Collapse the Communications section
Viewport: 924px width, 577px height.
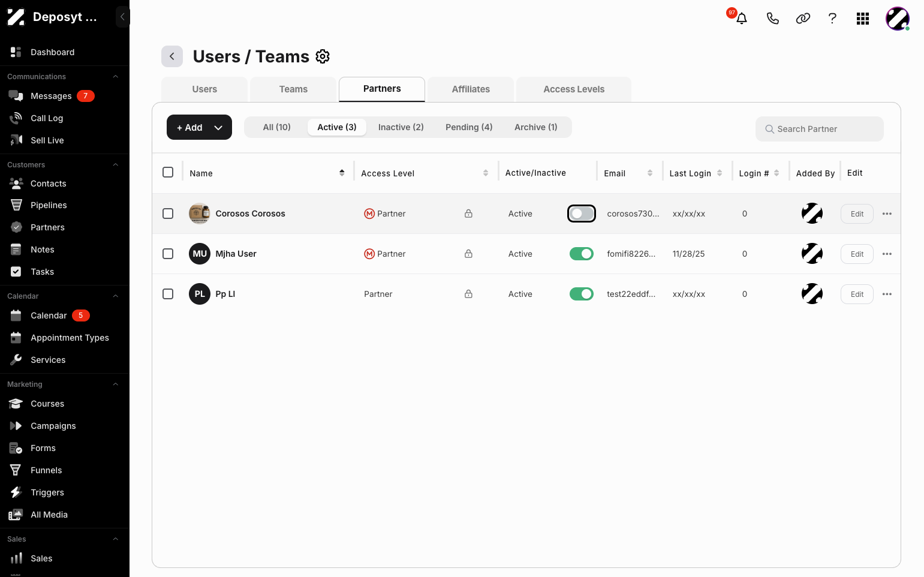pos(116,77)
